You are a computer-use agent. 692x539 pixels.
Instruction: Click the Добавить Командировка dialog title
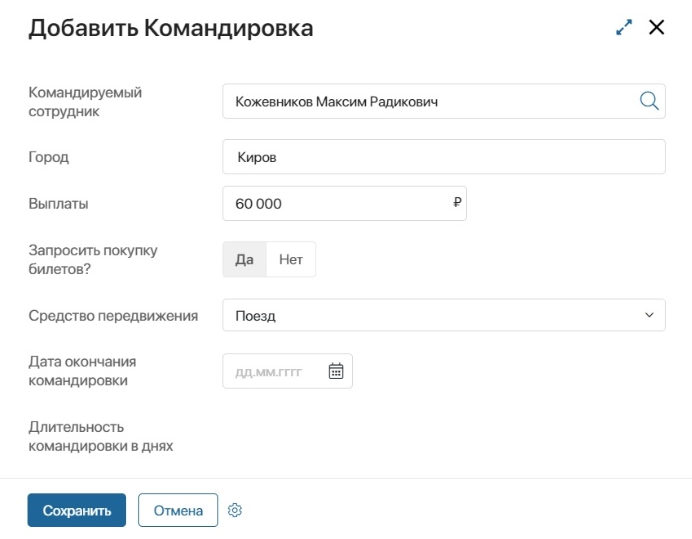click(170, 28)
